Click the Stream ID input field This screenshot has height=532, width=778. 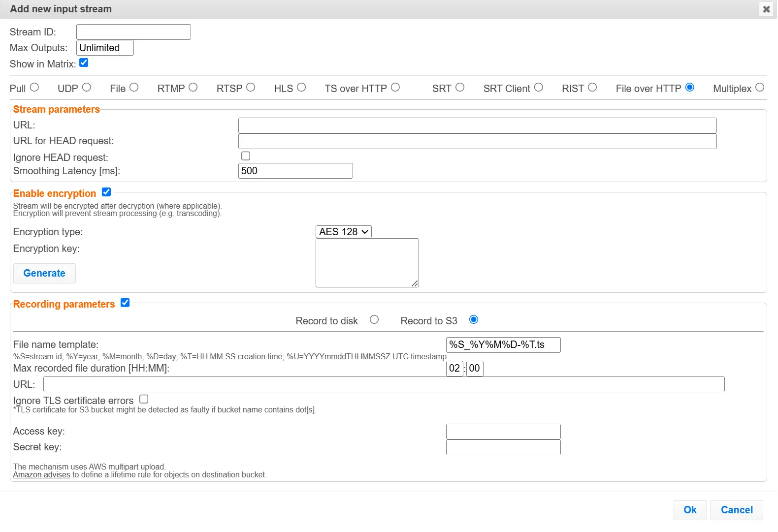tap(133, 32)
